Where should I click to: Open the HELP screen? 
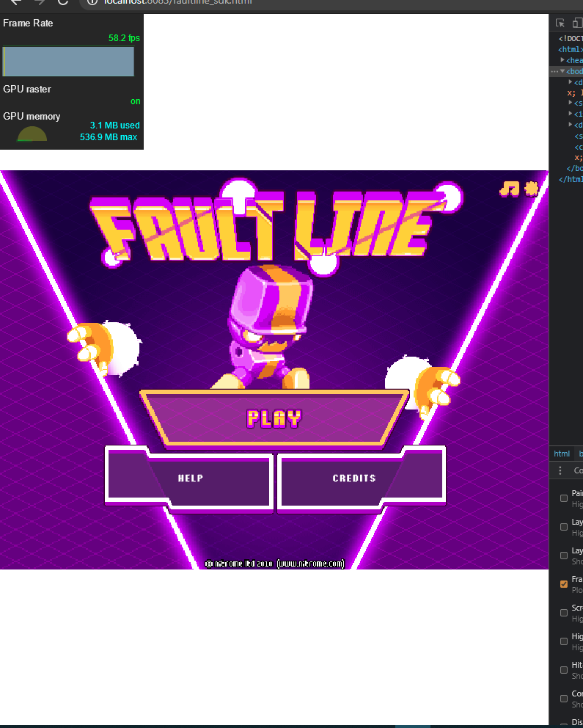[x=189, y=478]
